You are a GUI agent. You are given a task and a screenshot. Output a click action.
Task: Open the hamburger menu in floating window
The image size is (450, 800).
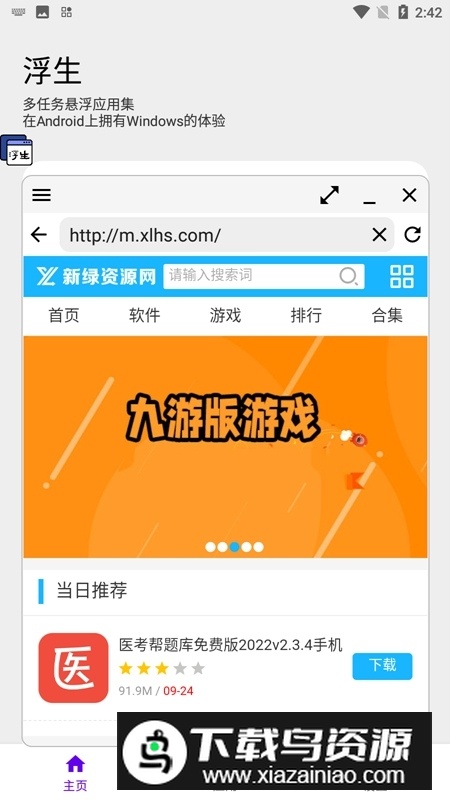coord(41,194)
